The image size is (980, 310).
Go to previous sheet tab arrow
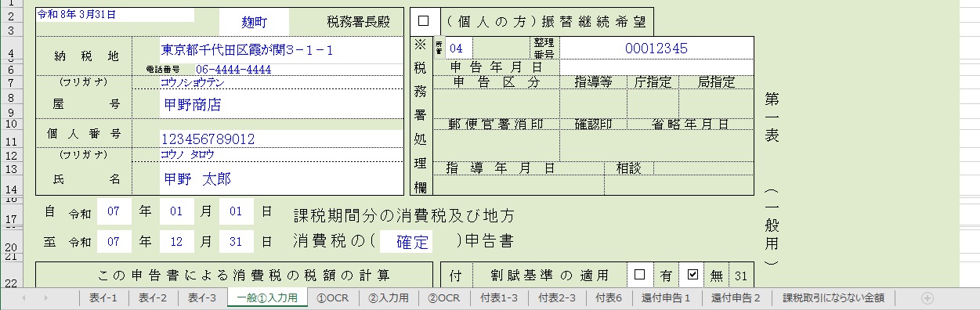click(24, 297)
